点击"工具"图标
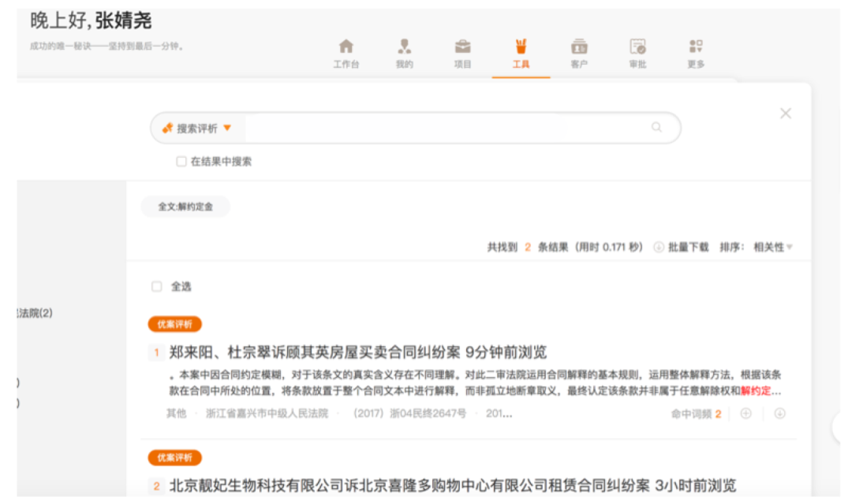This screenshot has height=504, width=852. (521, 47)
